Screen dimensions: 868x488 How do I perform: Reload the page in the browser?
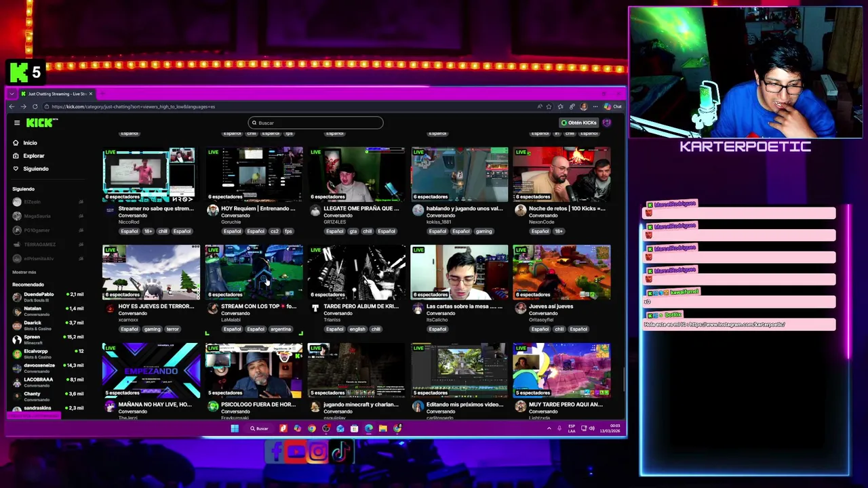tap(35, 106)
